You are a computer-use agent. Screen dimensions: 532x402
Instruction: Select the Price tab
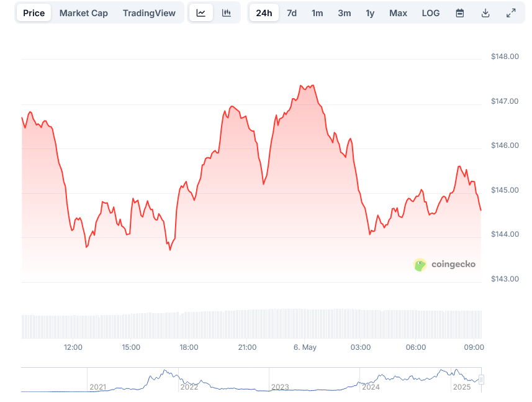(34, 13)
